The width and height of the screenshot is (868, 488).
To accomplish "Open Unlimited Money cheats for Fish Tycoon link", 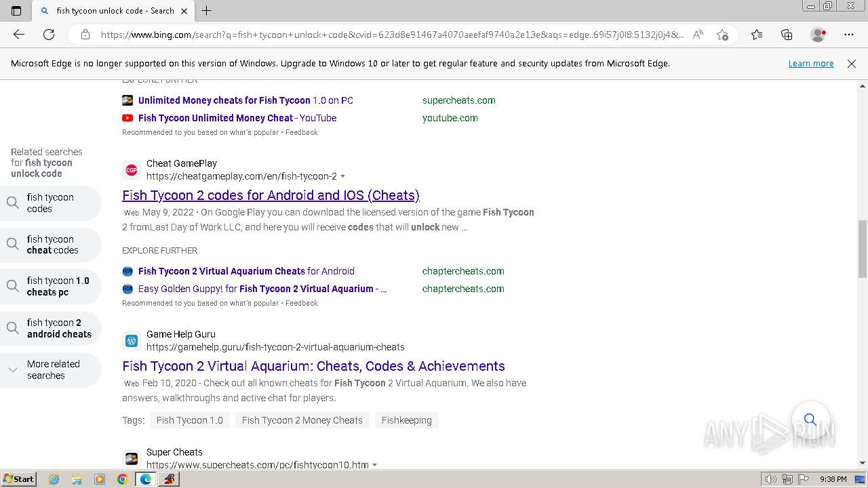I will click(245, 100).
